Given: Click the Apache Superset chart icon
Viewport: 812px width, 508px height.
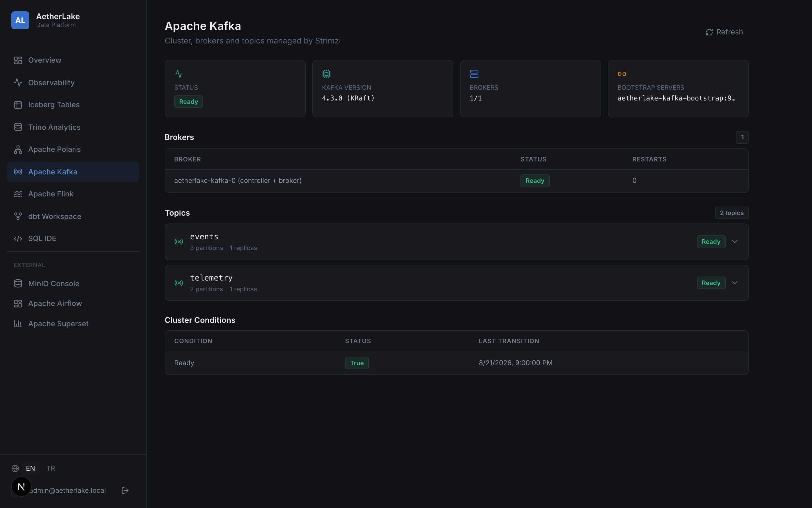Looking at the screenshot, I should (x=18, y=323).
